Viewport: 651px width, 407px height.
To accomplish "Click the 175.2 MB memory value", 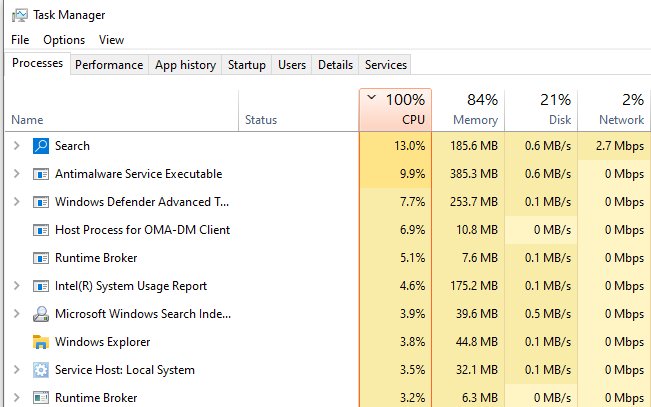I will [474, 286].
